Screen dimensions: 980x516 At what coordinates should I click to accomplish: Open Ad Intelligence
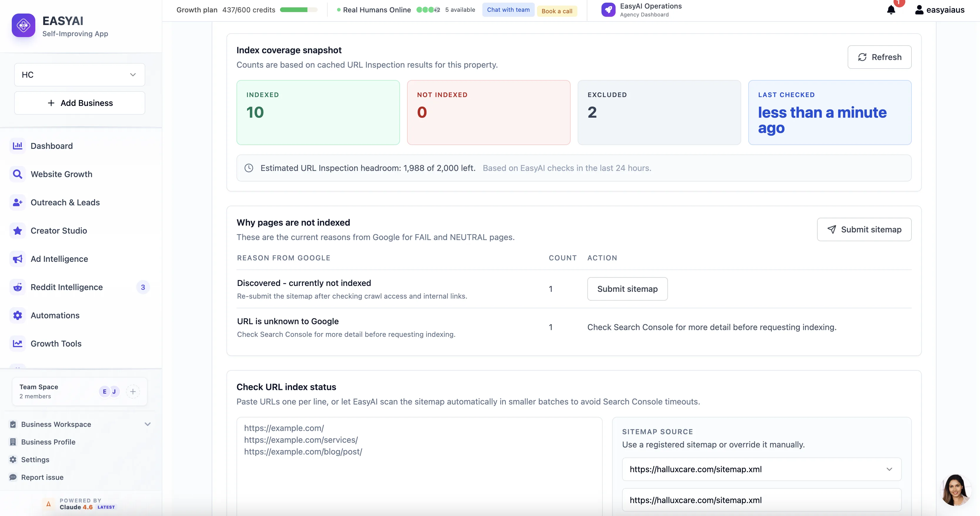[x=59, y=258]
